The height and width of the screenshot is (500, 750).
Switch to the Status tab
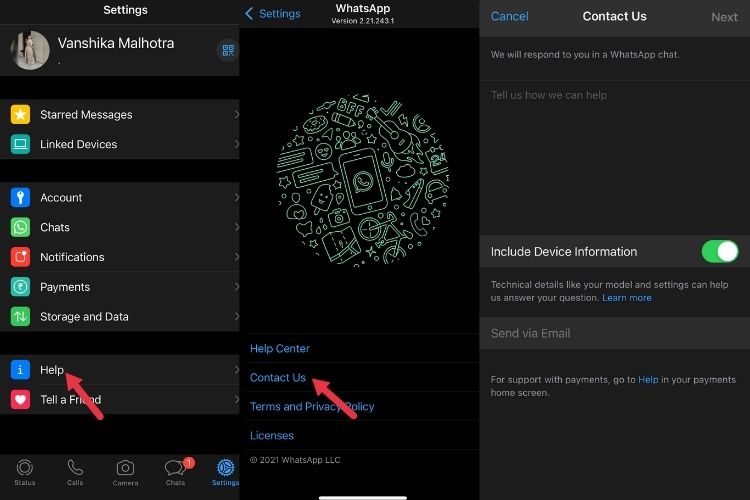(x=25, y=472)
